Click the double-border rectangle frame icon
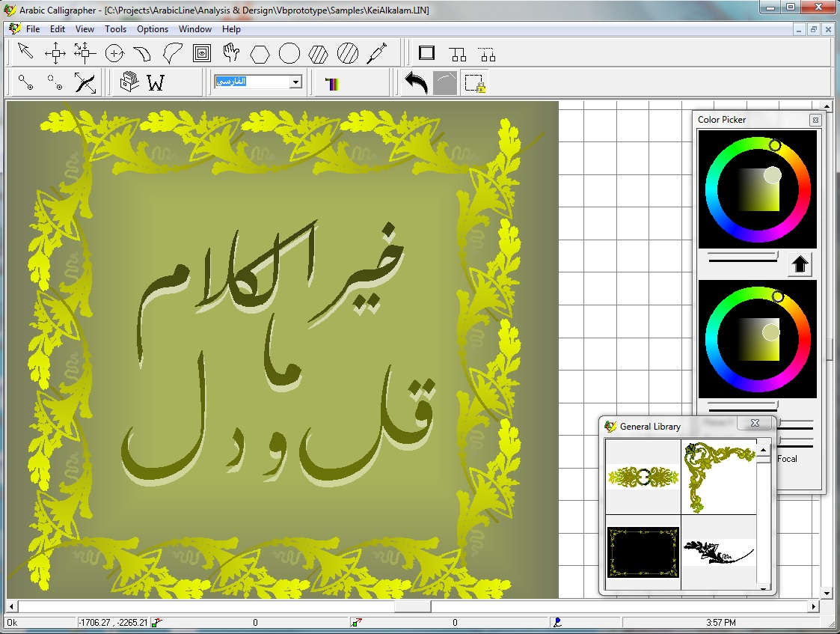 426,52
